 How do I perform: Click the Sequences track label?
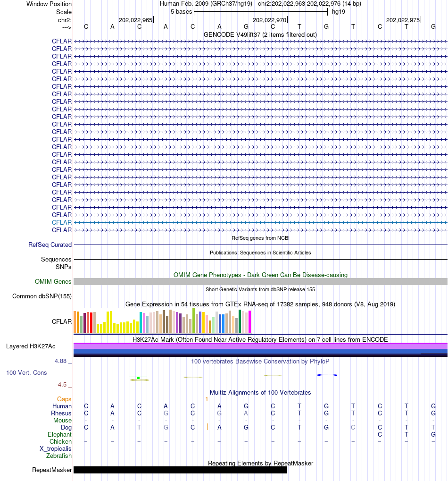point(56,260)
